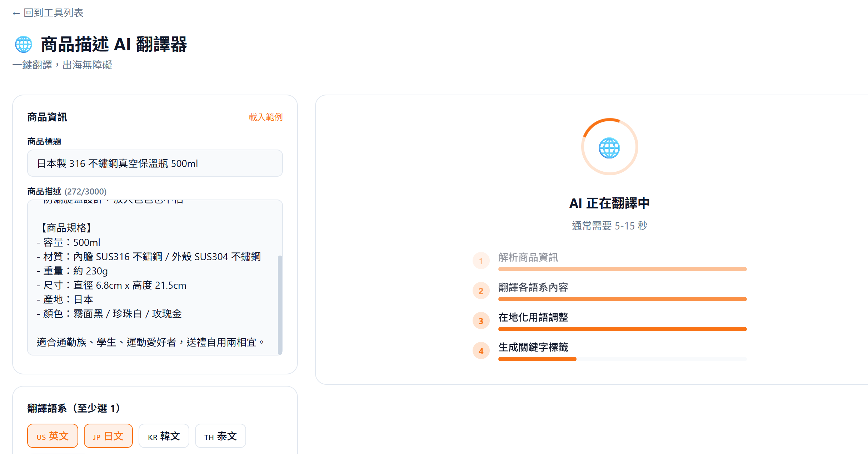Click step 3 circle for 在地化用語調整
The height and width of the screenshot is (454, 868).
click(481, 321)
